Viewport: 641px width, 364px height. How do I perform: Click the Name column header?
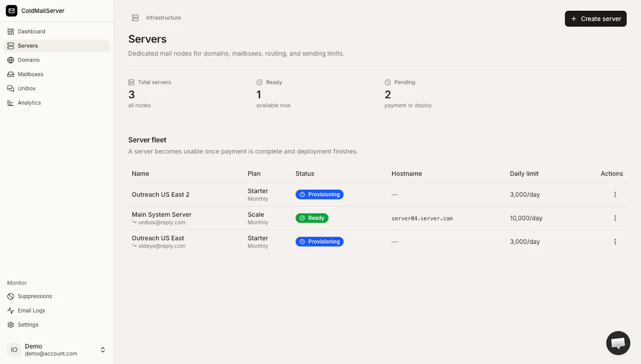click(140, 174)
